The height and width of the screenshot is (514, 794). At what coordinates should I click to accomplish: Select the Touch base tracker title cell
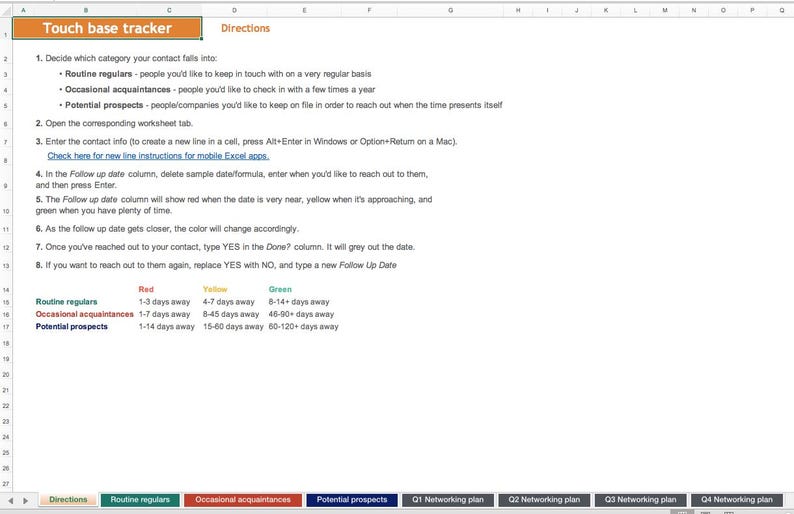tap(107, 28)
